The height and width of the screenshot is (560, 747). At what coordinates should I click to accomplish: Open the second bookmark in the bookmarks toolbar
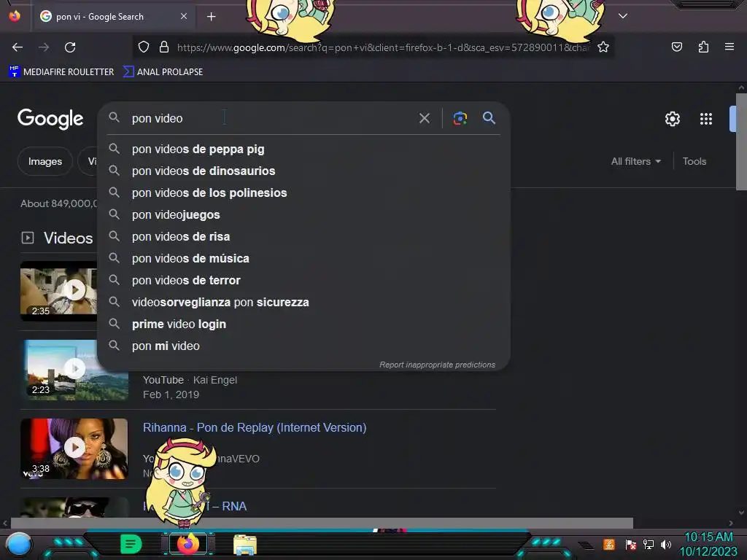[163, 72]
